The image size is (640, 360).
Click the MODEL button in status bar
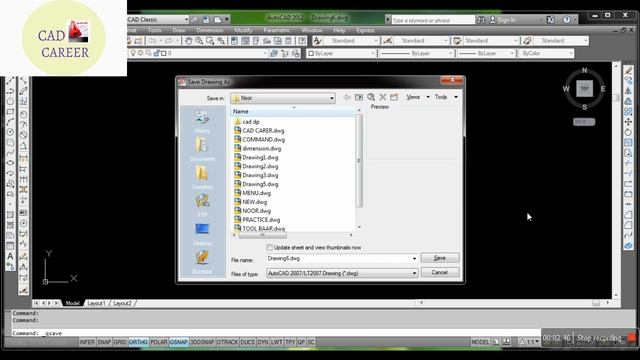[480, 342]
